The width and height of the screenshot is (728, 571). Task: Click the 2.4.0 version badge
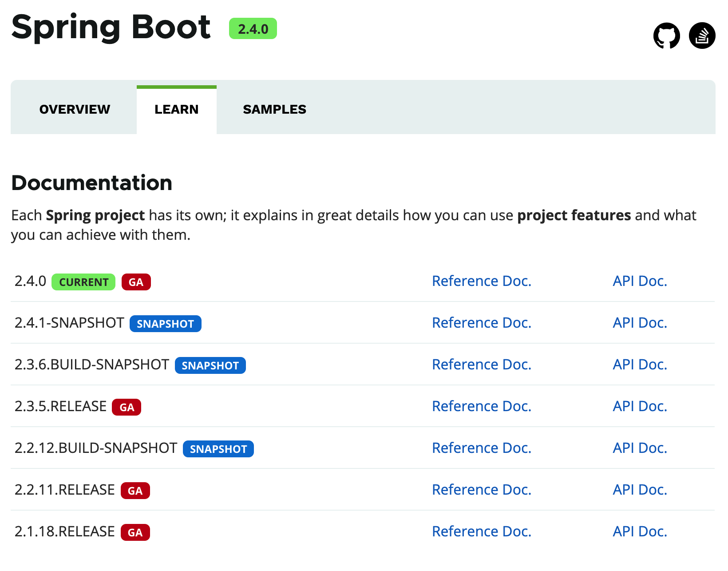pyautogui.click(x=253, y=29)
